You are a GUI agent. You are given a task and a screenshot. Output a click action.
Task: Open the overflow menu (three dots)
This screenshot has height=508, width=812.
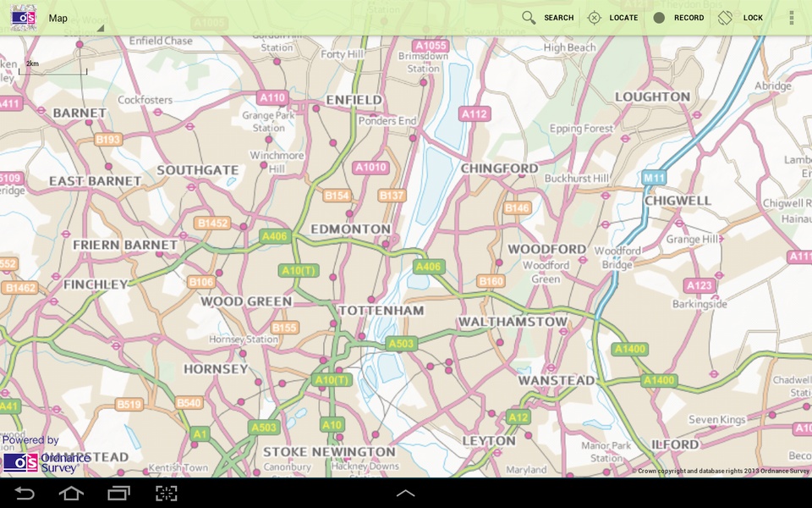click(792, 18)
